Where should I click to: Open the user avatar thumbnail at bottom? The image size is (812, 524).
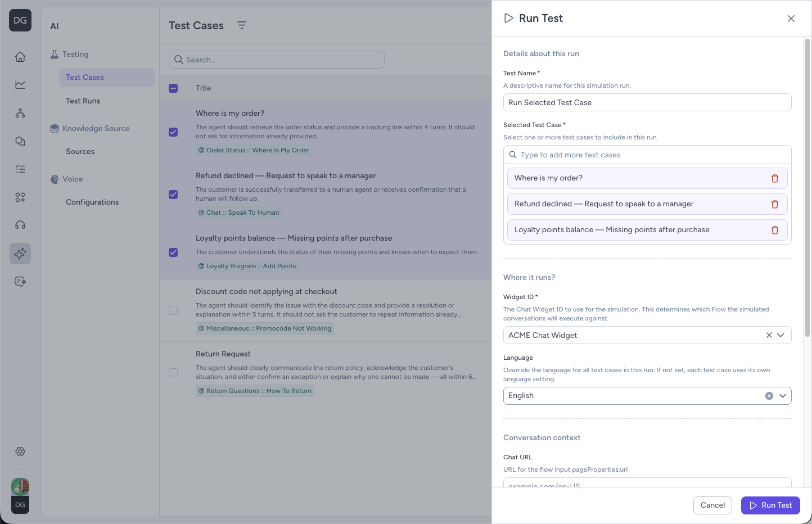20,486
